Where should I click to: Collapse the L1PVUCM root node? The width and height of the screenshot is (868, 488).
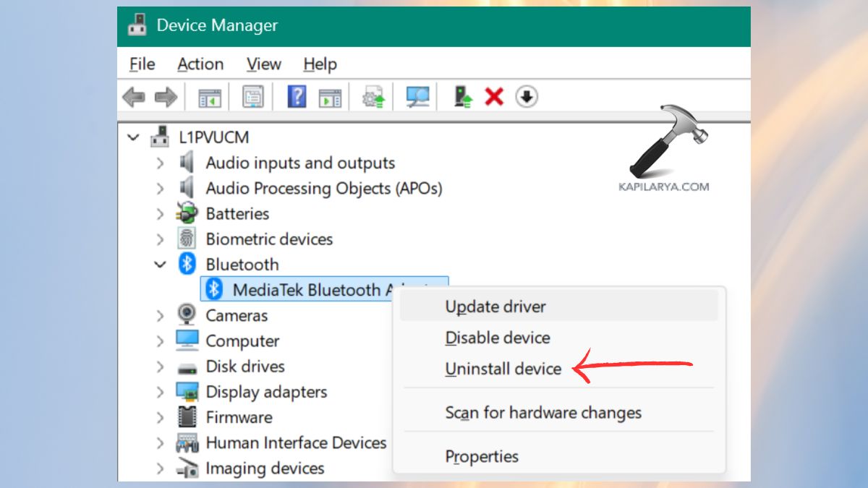[133, 137]
